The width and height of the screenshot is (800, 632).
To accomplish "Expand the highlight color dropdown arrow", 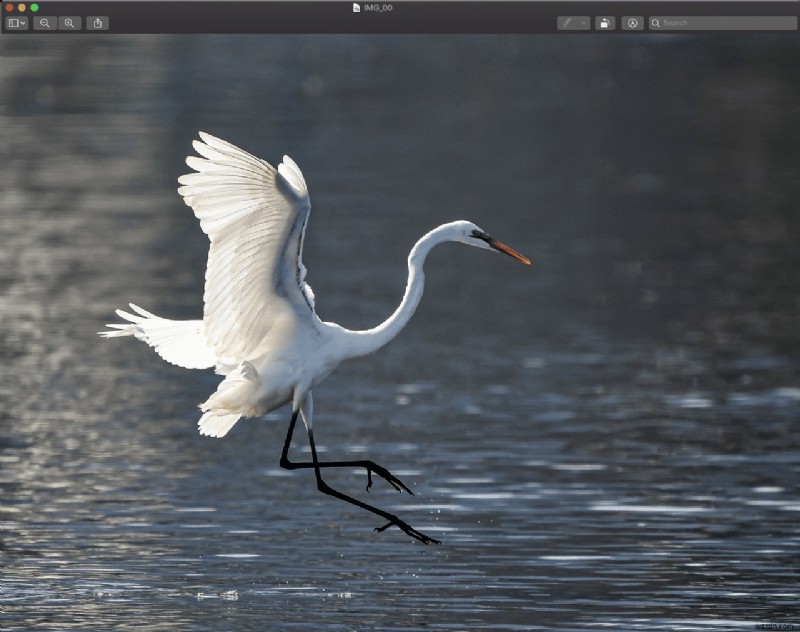I will 584,23.
